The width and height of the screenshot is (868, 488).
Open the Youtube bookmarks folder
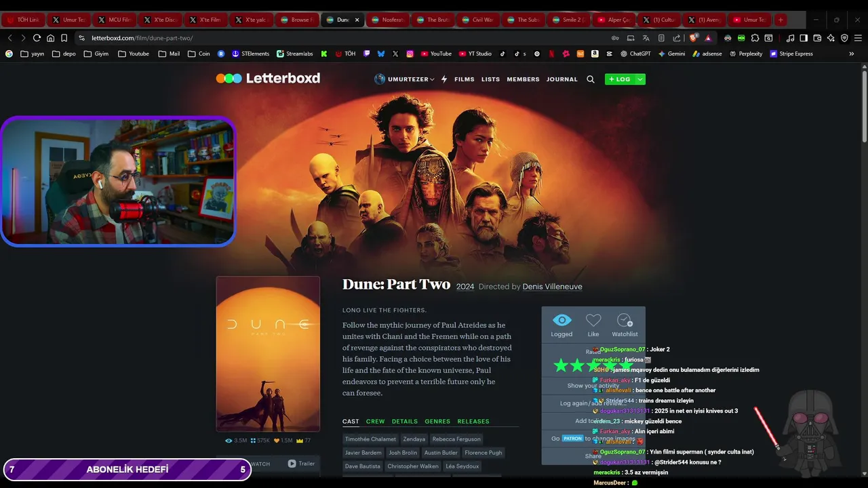point(134,54)
